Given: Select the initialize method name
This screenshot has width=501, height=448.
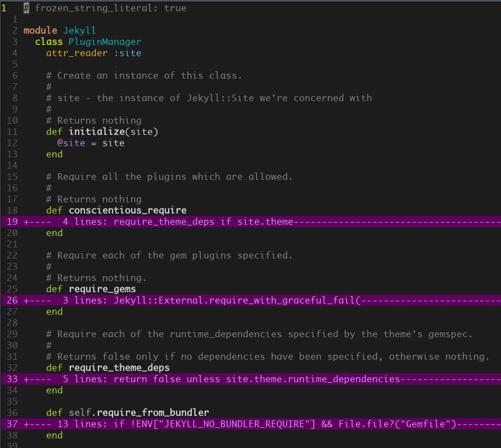Looking at the screenshot, I should point(97,132).
